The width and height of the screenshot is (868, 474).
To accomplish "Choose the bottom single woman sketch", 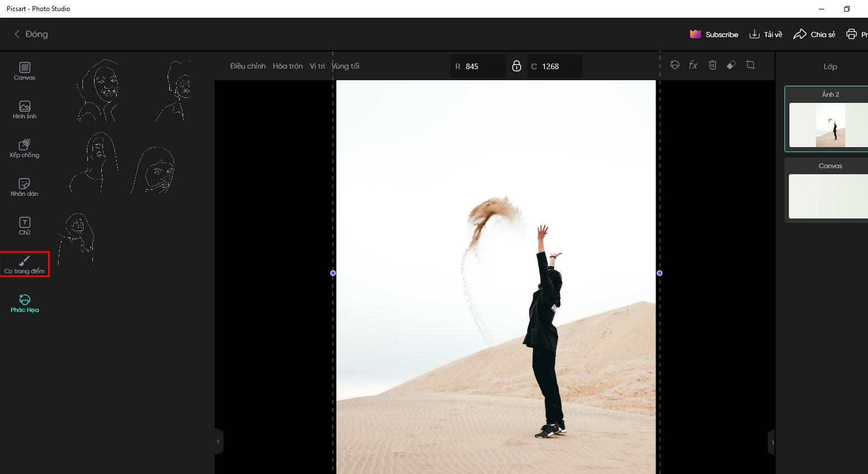I will 76,239.
